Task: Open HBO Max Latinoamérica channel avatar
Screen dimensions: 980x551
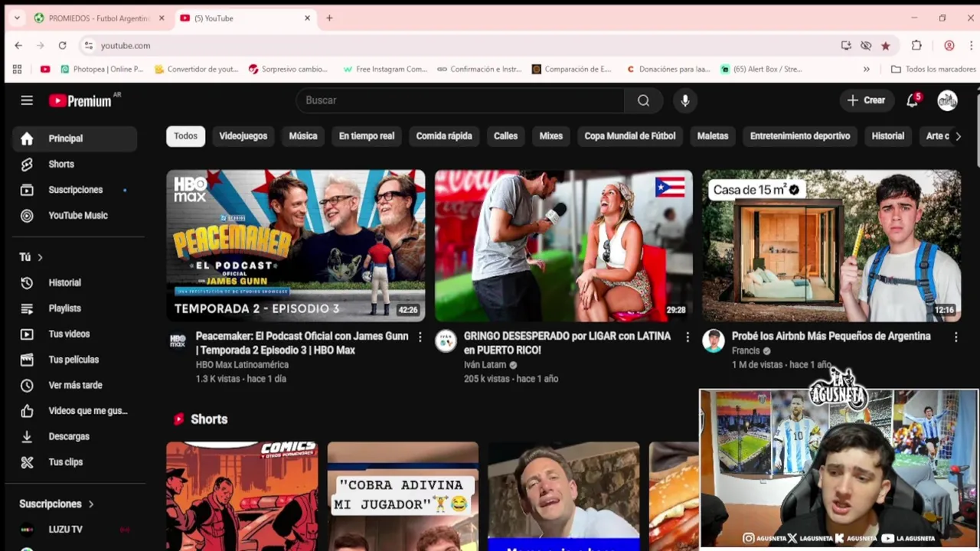Action: click(x=178, y=341)
